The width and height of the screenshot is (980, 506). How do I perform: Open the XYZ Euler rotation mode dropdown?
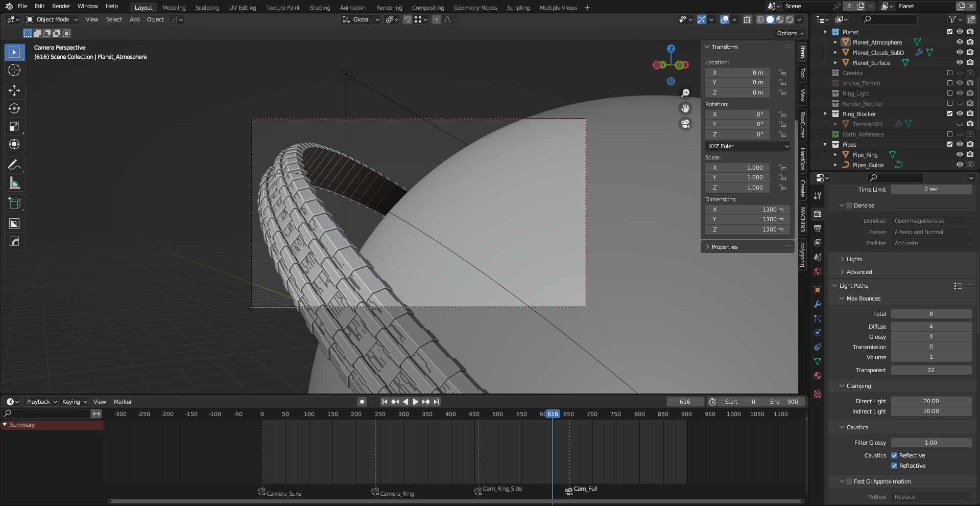click(748, 146)
